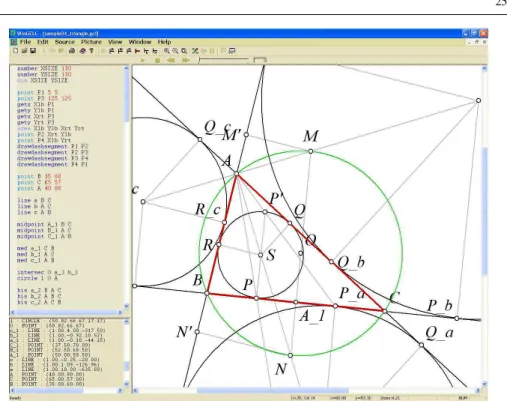
Task: Click the picture pane horizontal scrollbar thumb
Action: click(x=273, y=390)
